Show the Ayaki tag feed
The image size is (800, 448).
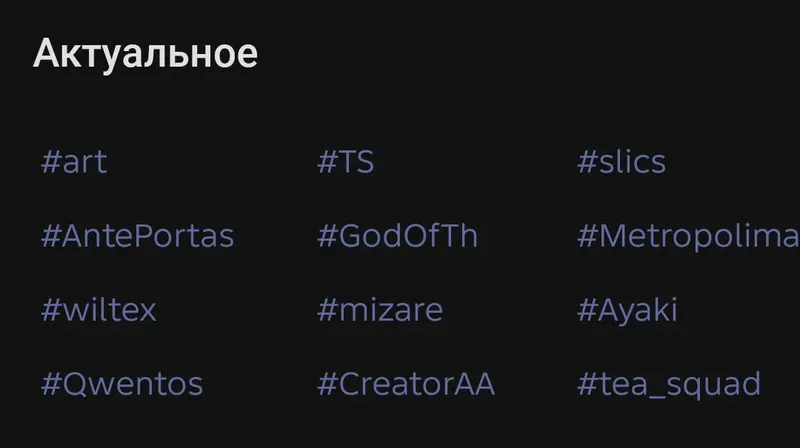click(627, 310)
